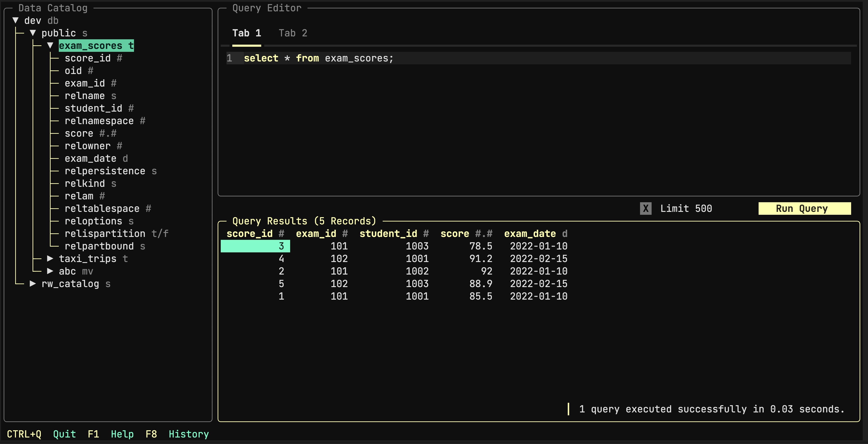Collapse the exam_scores table tree
The width and height of the screenshot is (868, 444).
(x=50, y=46)
